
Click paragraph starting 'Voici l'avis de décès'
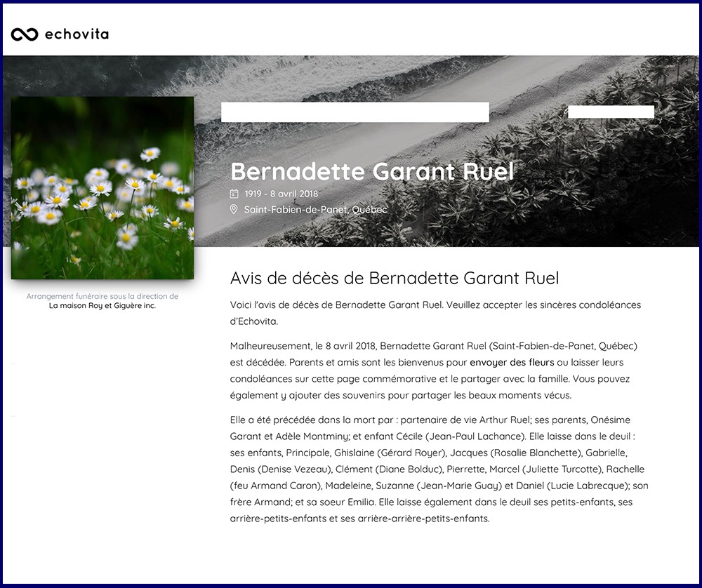point(436,313)
